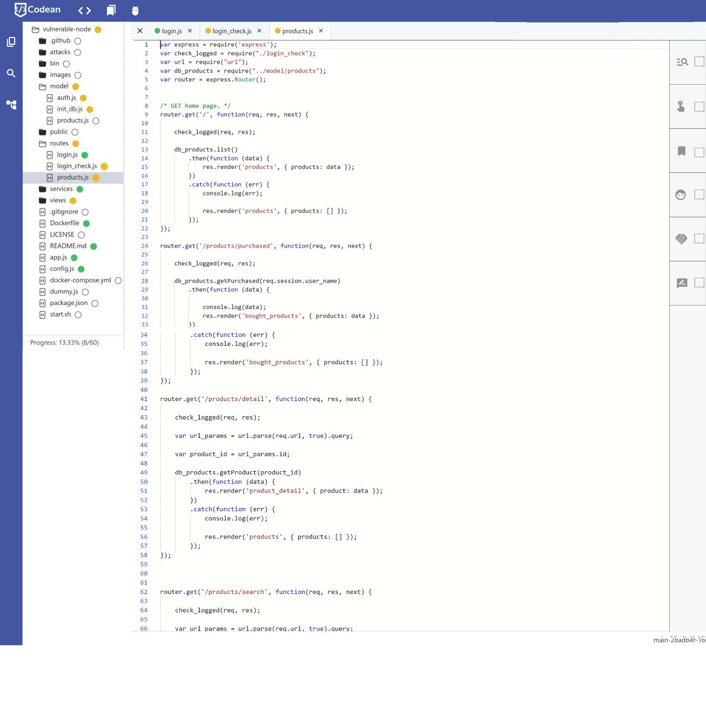Viewport: 706px width, 728px height.
Task: Toggle status circle next to bin
Action: 66,64
